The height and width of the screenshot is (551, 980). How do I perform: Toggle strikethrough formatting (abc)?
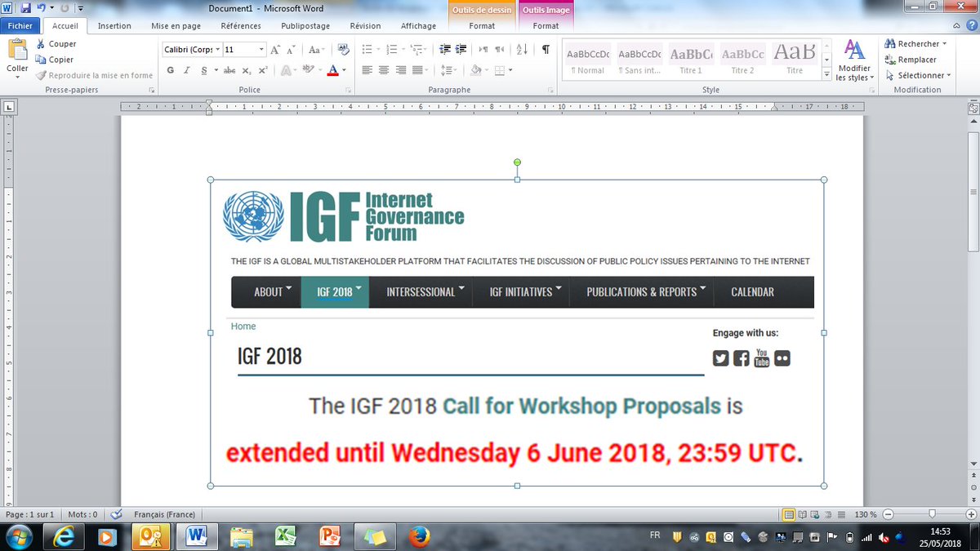pos(229,70)
